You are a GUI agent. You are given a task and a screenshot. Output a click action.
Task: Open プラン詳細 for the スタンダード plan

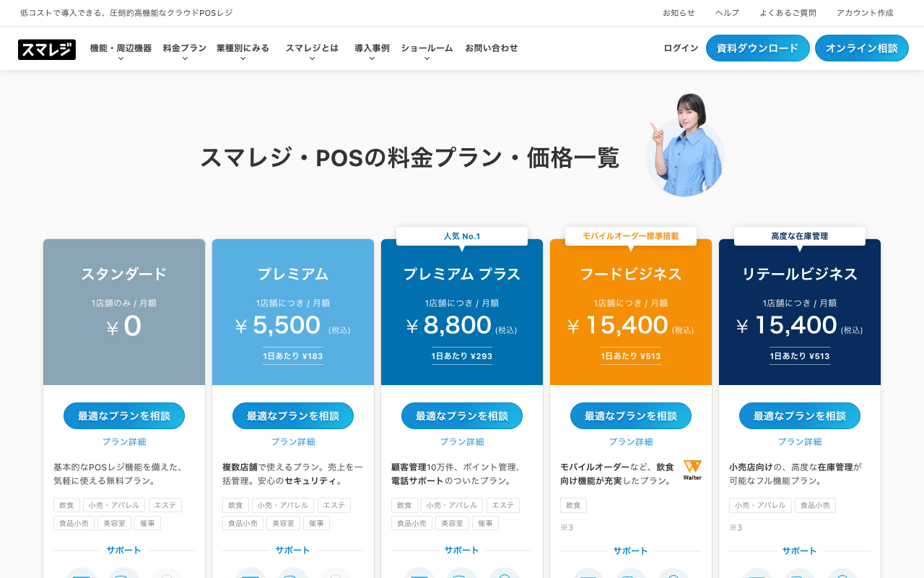[x=124, y=442]
